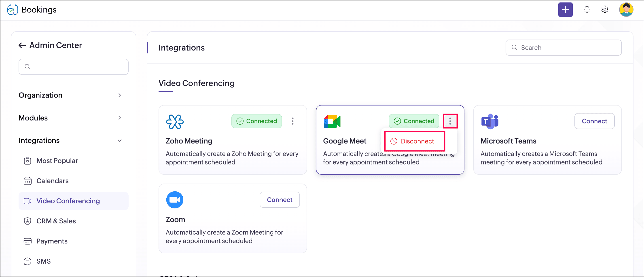644x277 pixels.
Task: Connect Zoom
Action: coord(280,200)
